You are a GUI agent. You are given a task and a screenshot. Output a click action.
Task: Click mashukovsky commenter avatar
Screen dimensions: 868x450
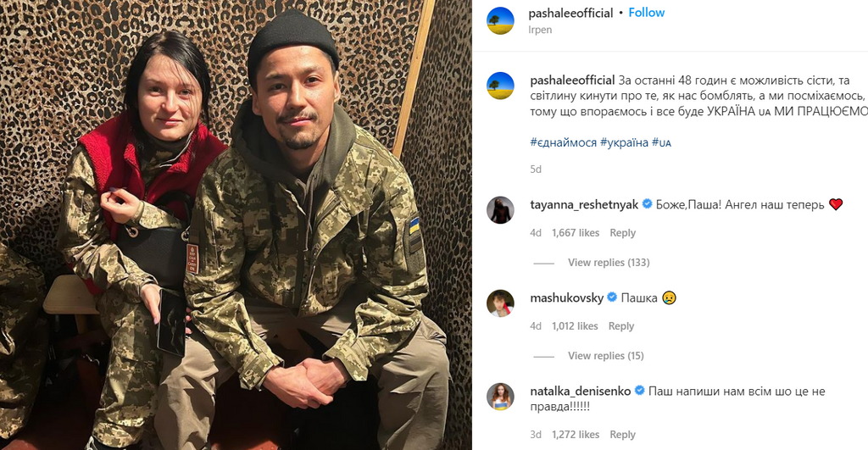tap(500, 303)
